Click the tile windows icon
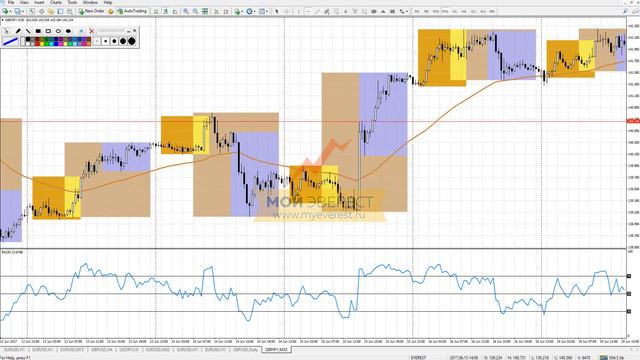Screen dimensions: 640x360 click(205, 11)
